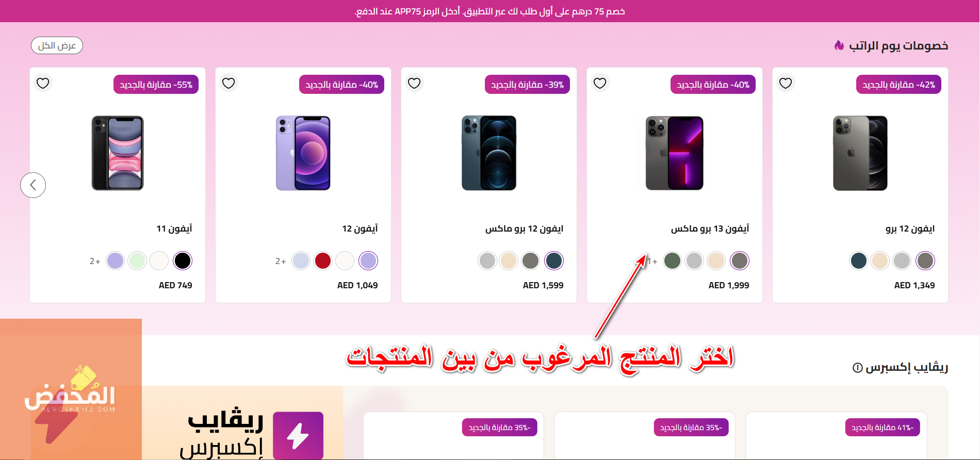Pick green color option for iPhone 13 Pro Max
The width and height of the screenshot is (980, 460).
(x=672, y=261)
